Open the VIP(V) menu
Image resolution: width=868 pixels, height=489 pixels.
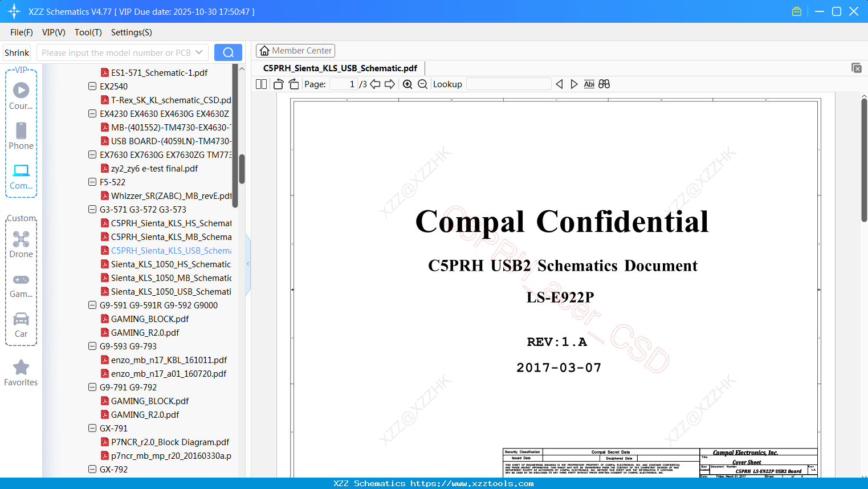click(x=54, y=32)
